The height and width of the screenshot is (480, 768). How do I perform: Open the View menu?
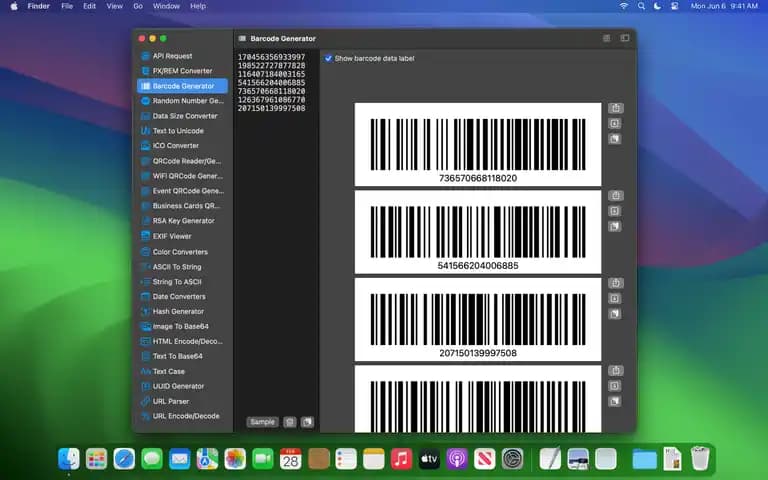tap(115, 6)
